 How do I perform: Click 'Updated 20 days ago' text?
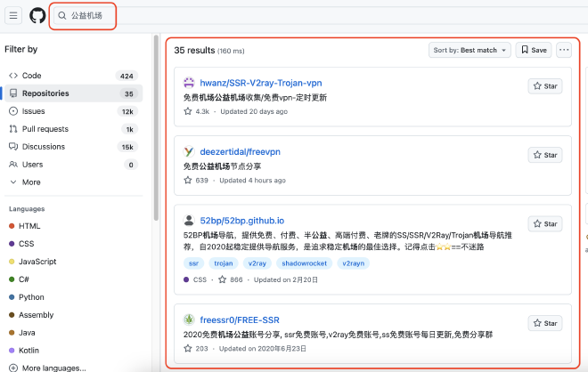coord(254,111)
